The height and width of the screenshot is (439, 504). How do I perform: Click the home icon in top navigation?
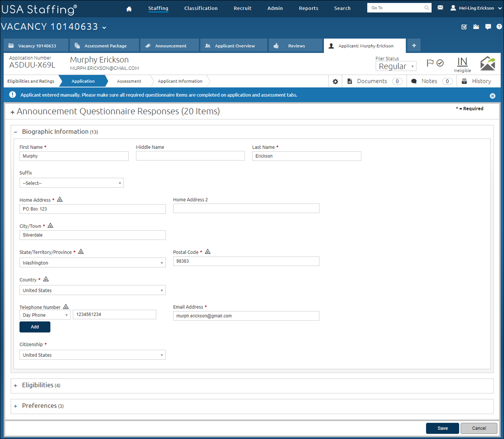(129, 9)
